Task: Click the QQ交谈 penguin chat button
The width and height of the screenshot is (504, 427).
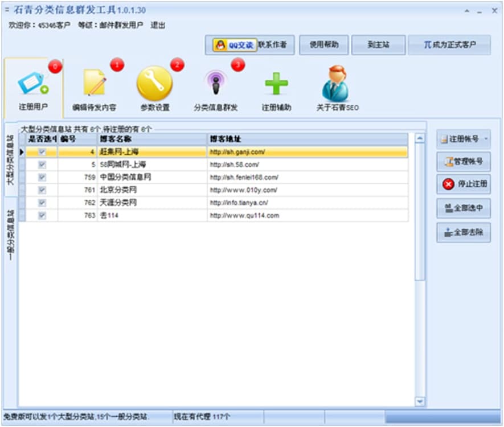Action: 235,45
